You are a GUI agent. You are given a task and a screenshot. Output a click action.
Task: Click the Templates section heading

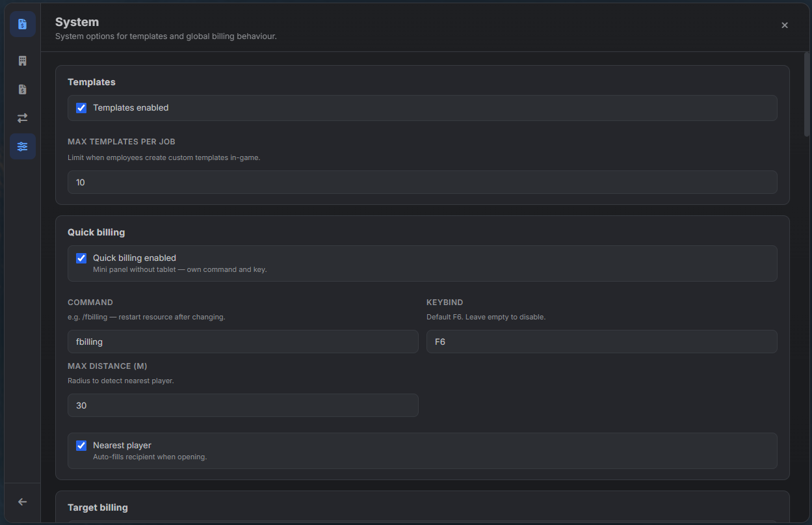[x=92, y=82]
